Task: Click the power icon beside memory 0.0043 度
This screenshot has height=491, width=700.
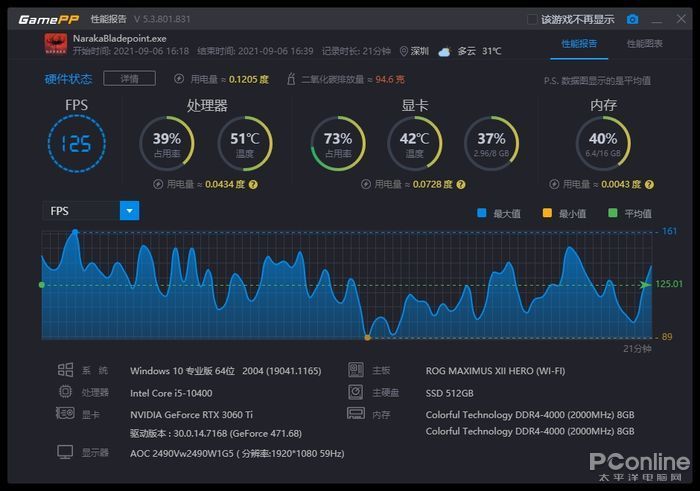Action: coord(554,184)
